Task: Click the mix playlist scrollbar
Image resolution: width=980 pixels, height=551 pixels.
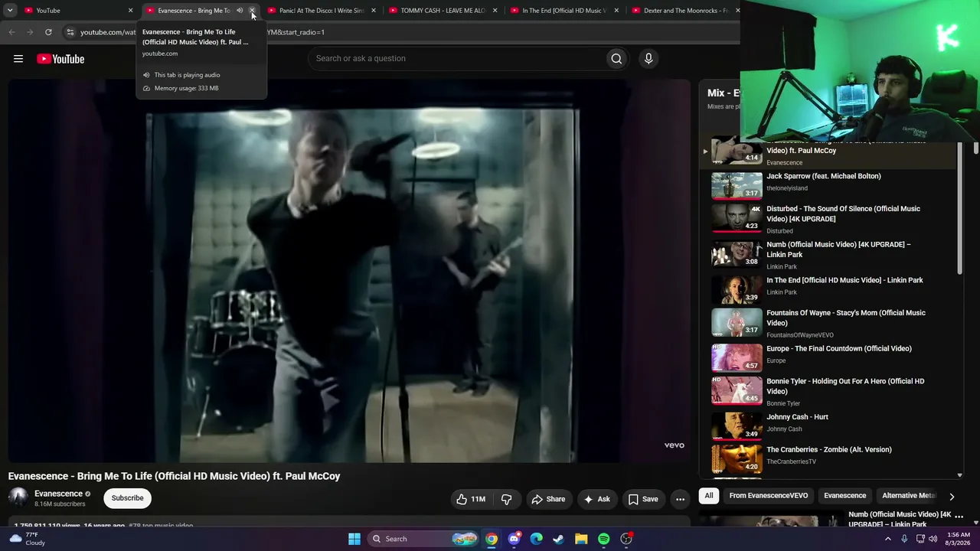Action: click(x=959, y=208)
